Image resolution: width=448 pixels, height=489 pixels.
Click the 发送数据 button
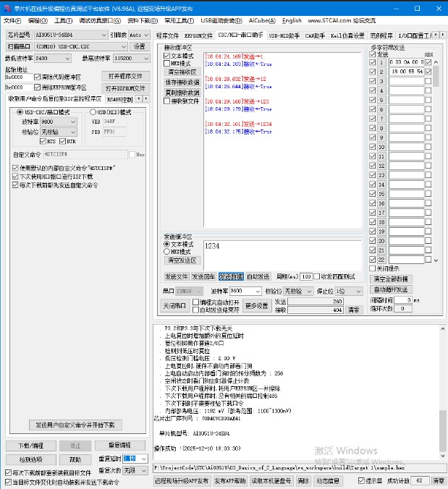pyautogui.click(x=231, y=276)
